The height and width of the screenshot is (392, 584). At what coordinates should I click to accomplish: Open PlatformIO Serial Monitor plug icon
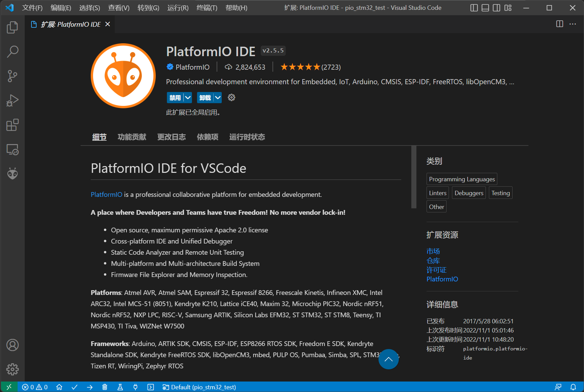coord(135,387)
